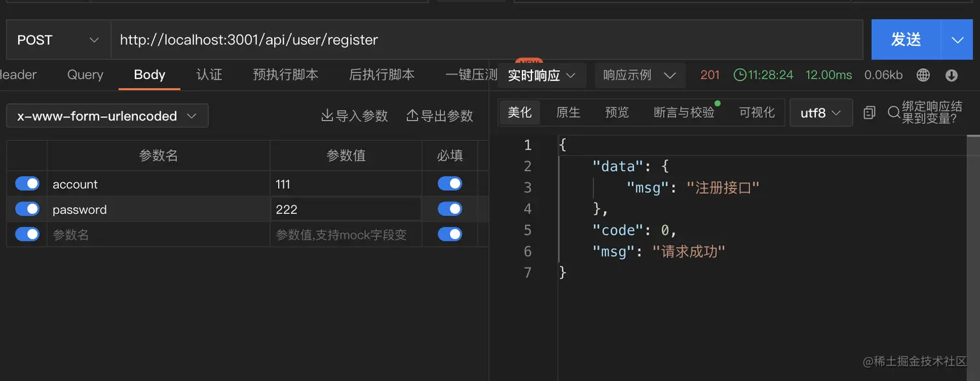Click the account parameter name field
Screen dimensions: 980x381
point(158,184)
